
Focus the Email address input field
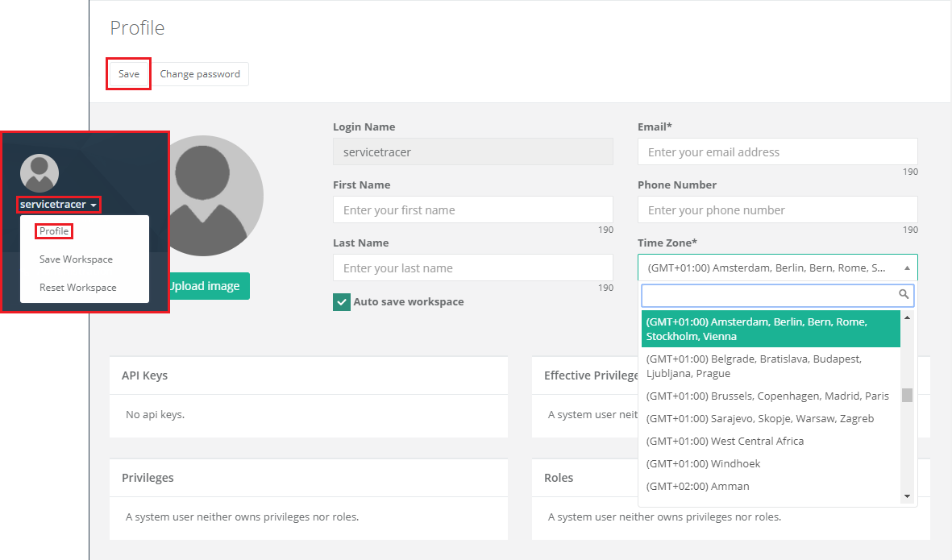(777, 152)
